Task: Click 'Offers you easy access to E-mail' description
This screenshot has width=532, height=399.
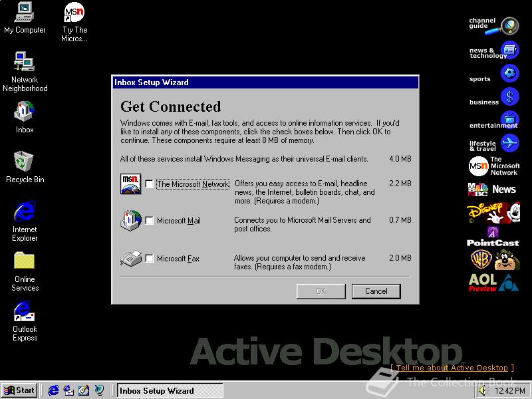Action: click(305, 192)
